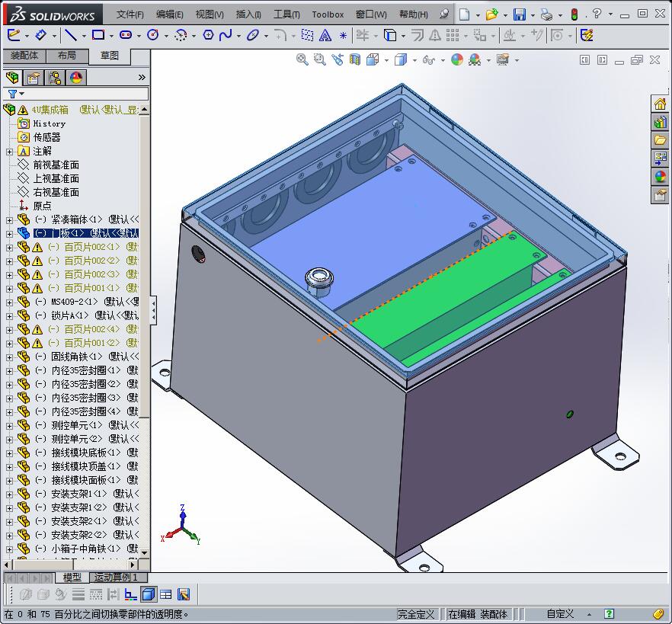Click the Smart Dimension tool
Screen dimensions: 672x624
click(x=40, y=35)
